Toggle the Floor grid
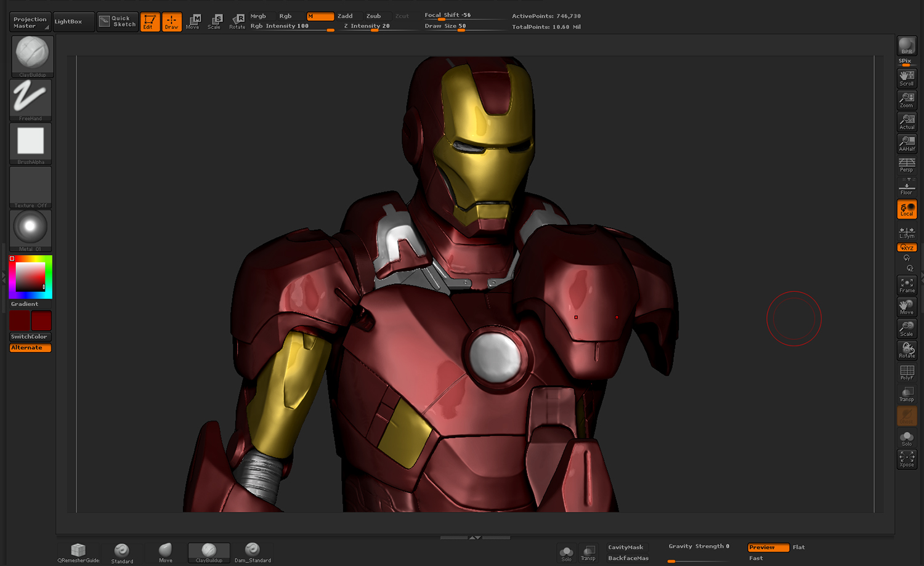The width and height of the screenshot is (924, 566). coord(907,187)
